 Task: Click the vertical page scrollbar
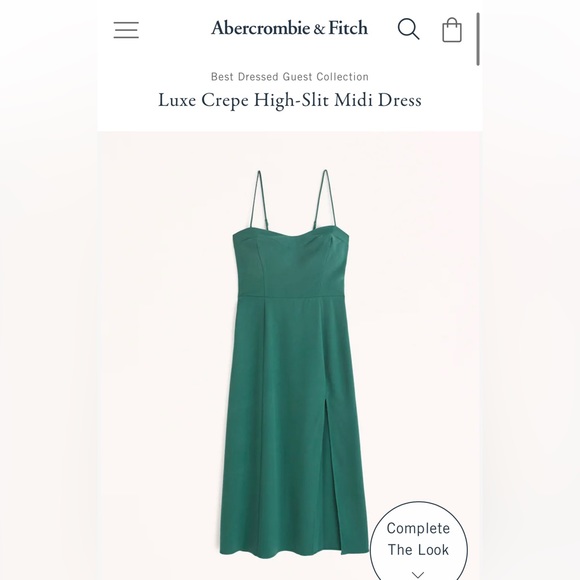[x=478, y=39]
